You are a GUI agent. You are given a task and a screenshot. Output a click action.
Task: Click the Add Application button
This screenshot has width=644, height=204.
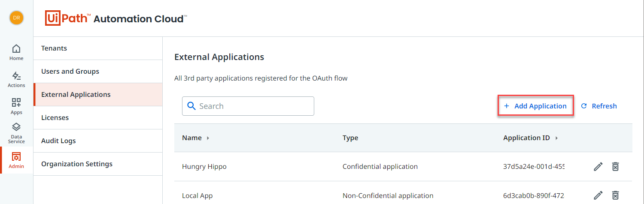(x=535, y=106)
